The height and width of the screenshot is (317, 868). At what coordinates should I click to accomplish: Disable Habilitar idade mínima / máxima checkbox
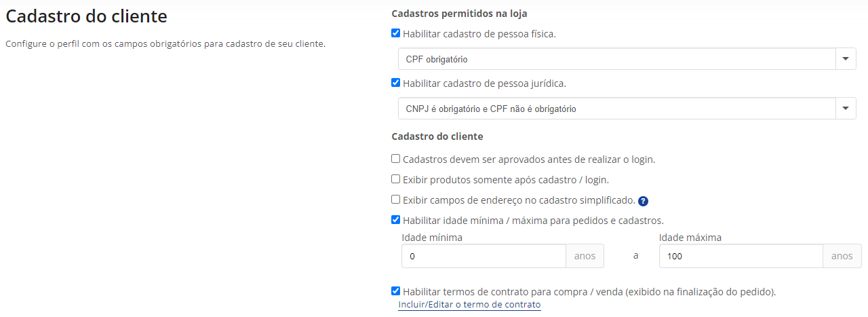(396, 220)
